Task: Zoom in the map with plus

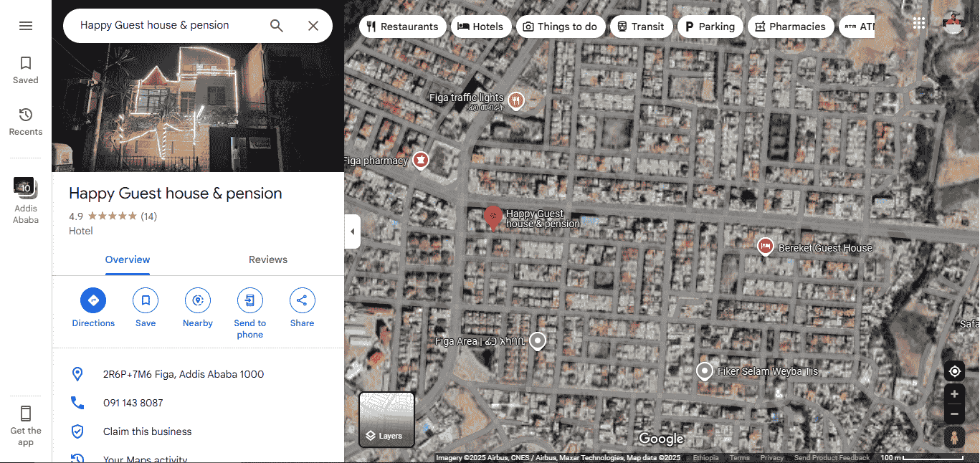Action: point(954,394)
